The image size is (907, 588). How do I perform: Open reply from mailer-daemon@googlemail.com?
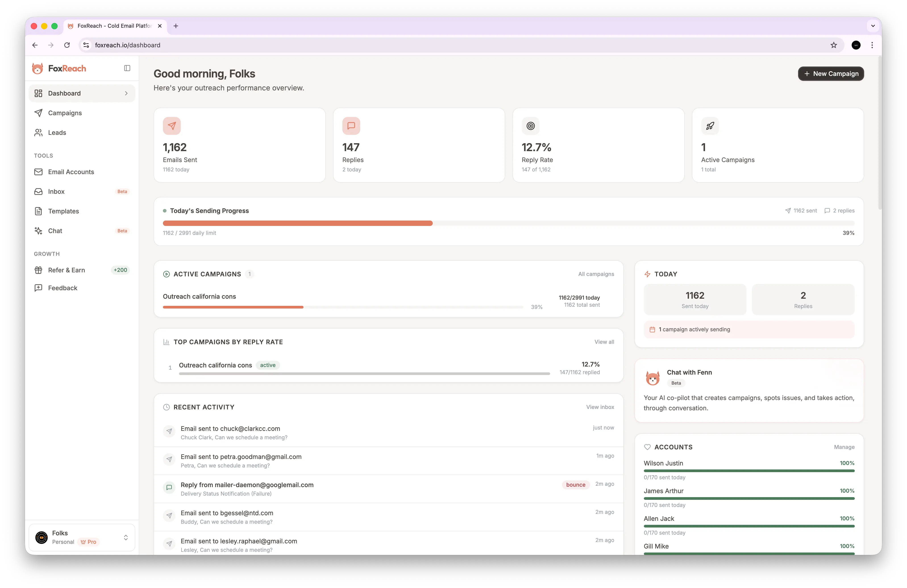click(x=388, y=489)
